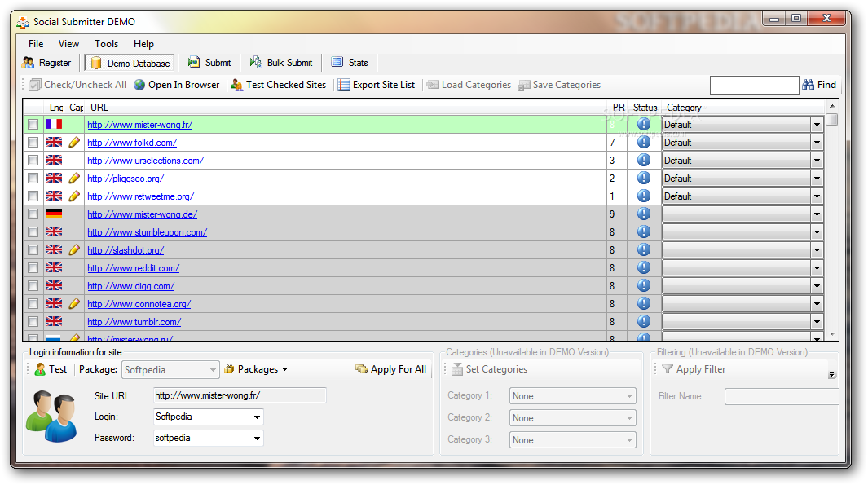
Task: Open the http://pligqseo.org/ link
Action: [126, 179]
